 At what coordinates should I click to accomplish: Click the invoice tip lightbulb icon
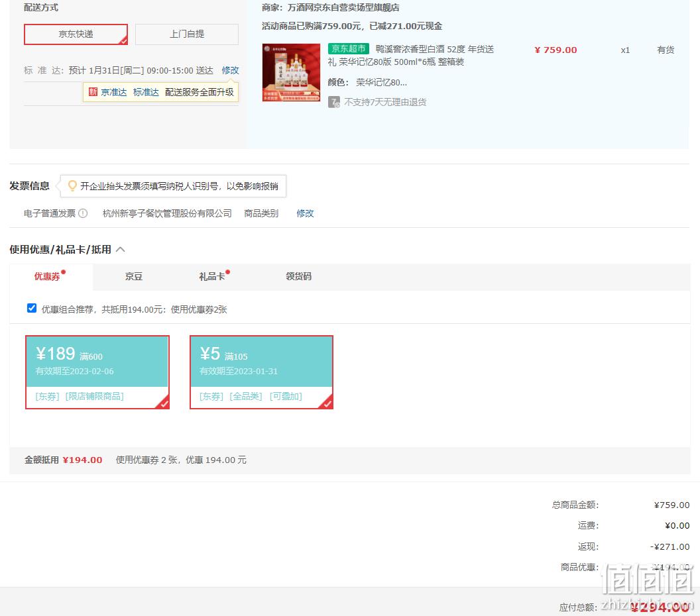72,185
